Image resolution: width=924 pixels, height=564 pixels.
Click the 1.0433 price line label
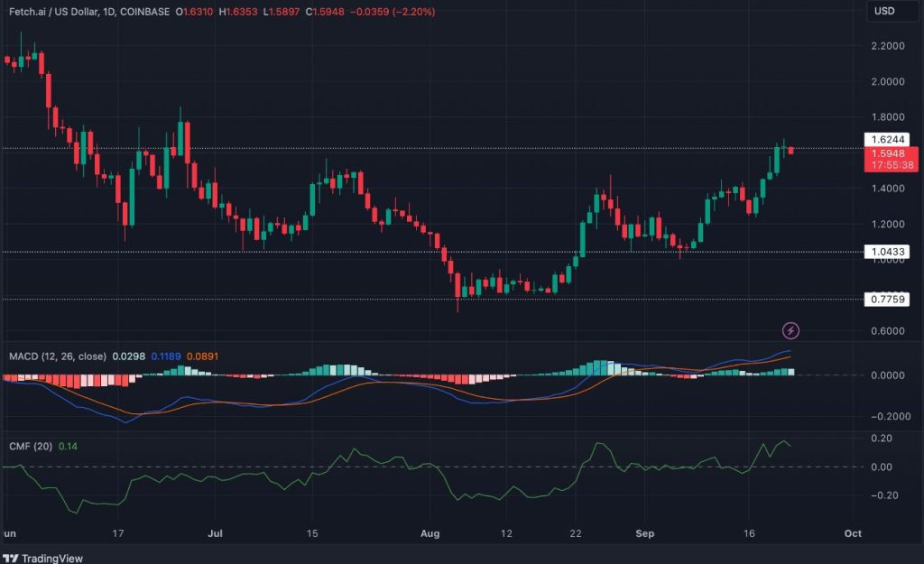(x=888, y=252)
